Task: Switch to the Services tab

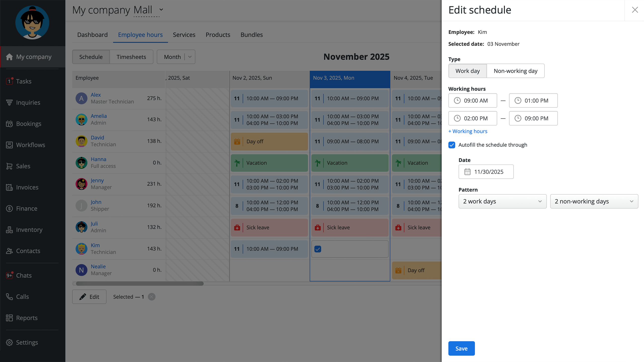Action: 184,35
